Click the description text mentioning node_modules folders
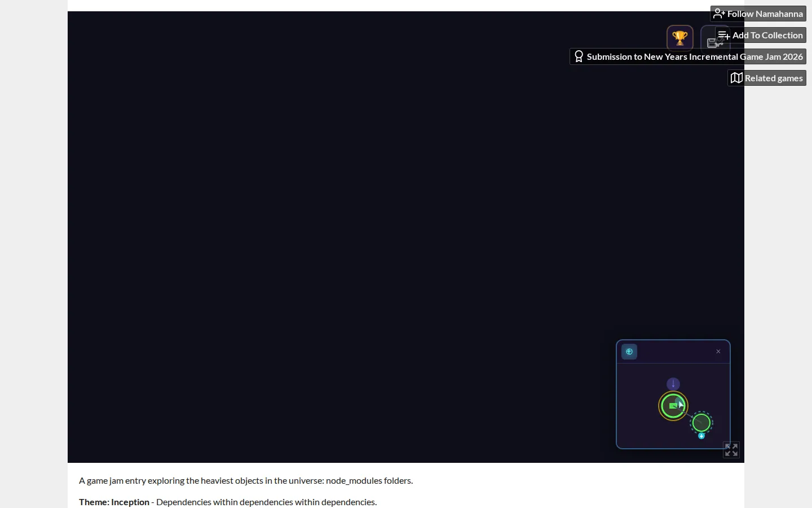 (x=246, y=481)
